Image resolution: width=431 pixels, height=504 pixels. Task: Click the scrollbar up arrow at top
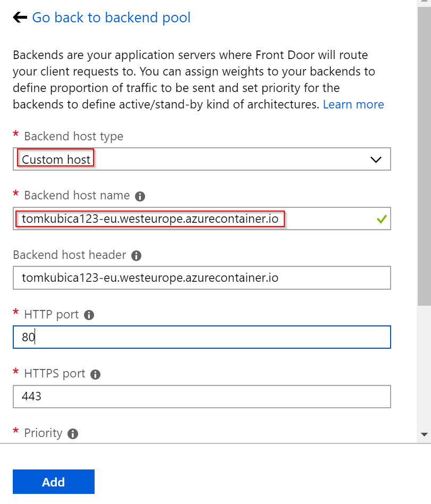pyautogui.click(x=424, y=2)
